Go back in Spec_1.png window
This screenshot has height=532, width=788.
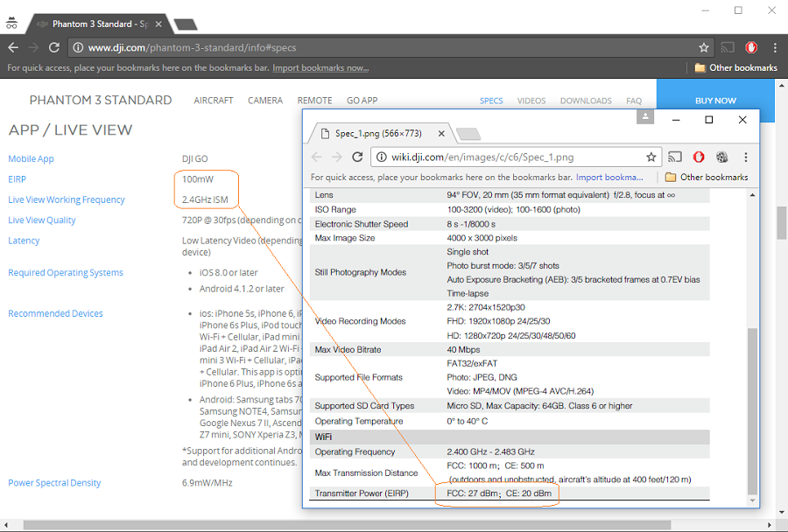click(317, 157)
